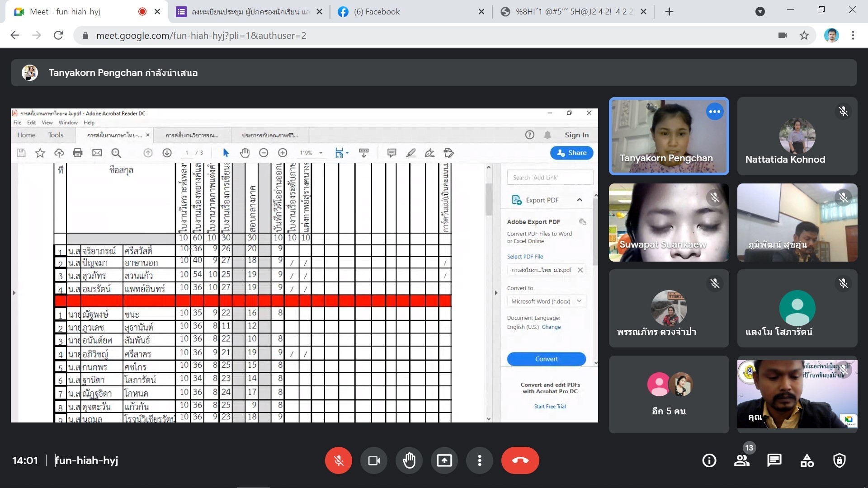The height and width of the screenshot is (488, 868).
Task: Open host controls shield lock icon
Action: tap(840, 460)
